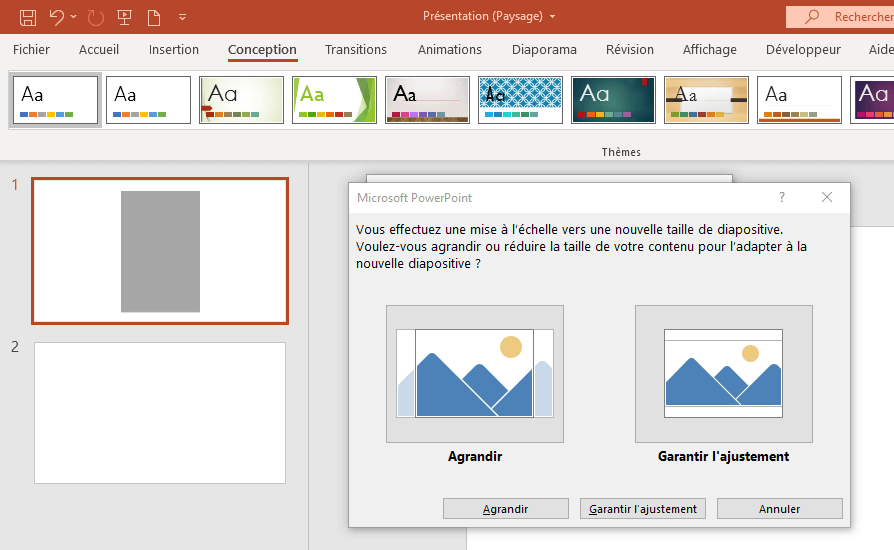Click the bottom Garantir l'ajustement button

(x=643, y=509)
